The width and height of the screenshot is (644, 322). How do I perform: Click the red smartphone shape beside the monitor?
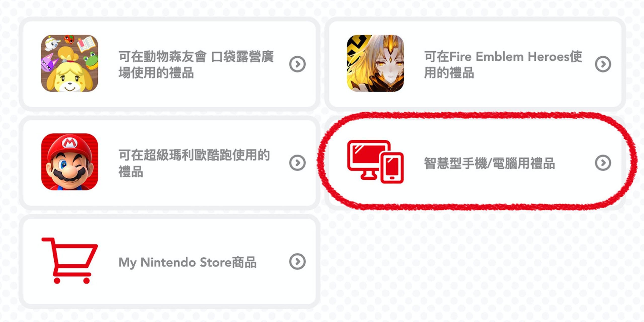click(392, 168)
